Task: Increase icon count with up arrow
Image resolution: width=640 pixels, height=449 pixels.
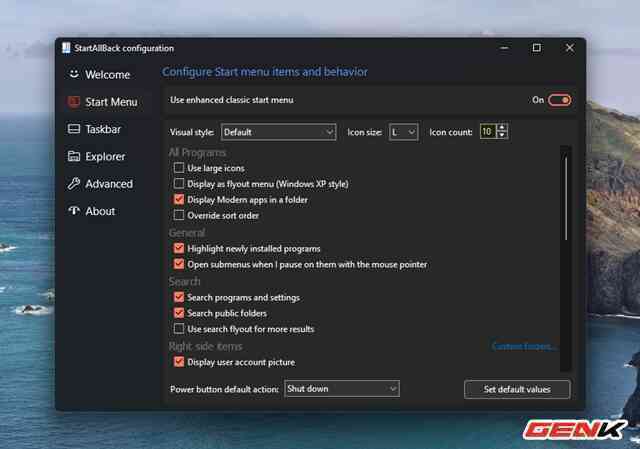Action: [x=502, y=127]
